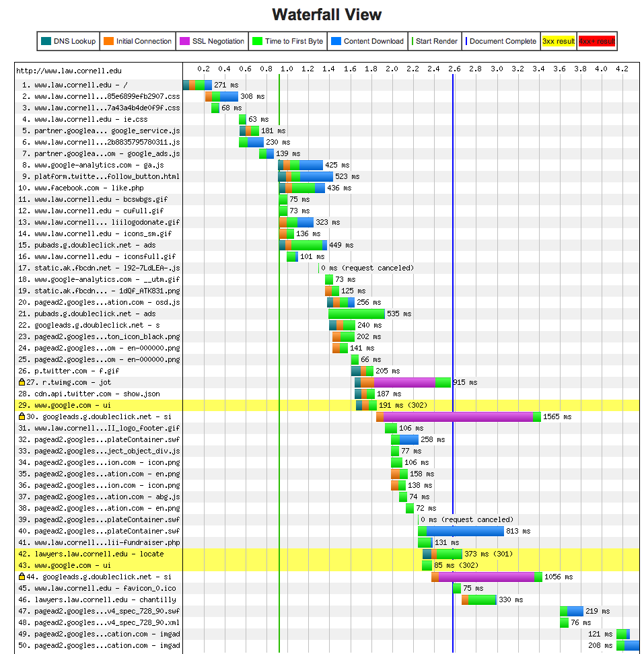
Task: Click the timing bar for request 40 plateContainer.swf
Action: click(461, 531)
